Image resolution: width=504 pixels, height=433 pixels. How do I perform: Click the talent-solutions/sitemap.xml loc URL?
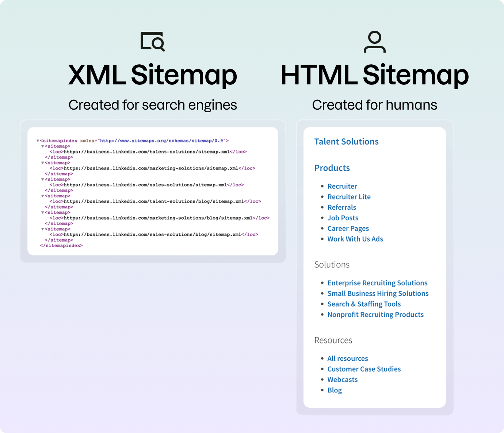point(147,152)
